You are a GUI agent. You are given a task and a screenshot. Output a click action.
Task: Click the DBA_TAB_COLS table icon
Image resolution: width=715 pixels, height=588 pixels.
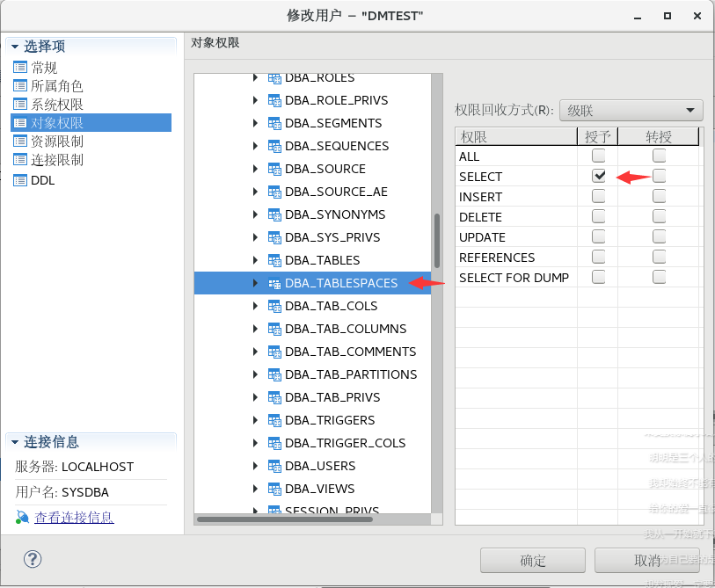coord(274,307)
